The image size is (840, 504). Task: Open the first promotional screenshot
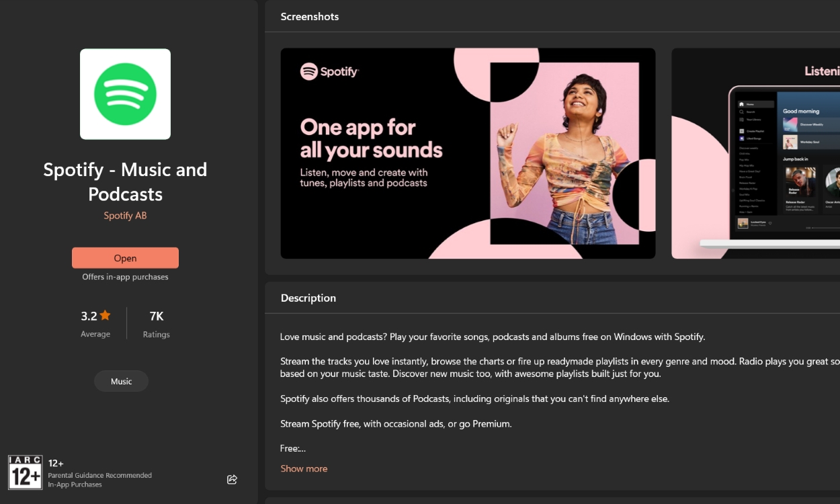point(468,153)
